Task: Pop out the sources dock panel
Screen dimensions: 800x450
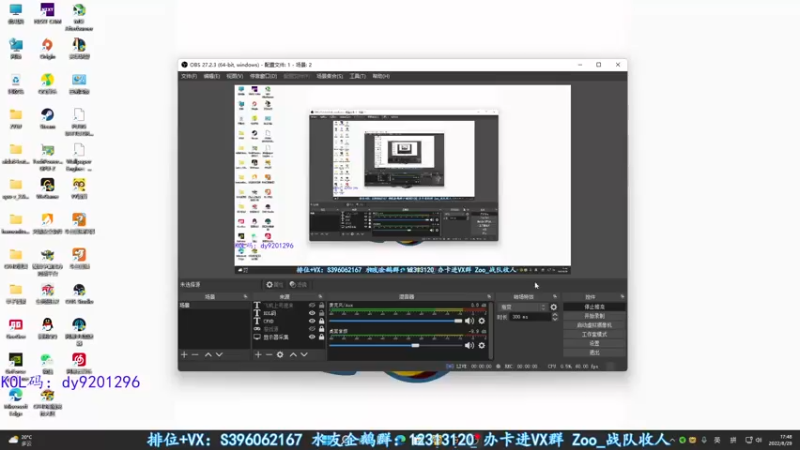Action: (320, 296)
